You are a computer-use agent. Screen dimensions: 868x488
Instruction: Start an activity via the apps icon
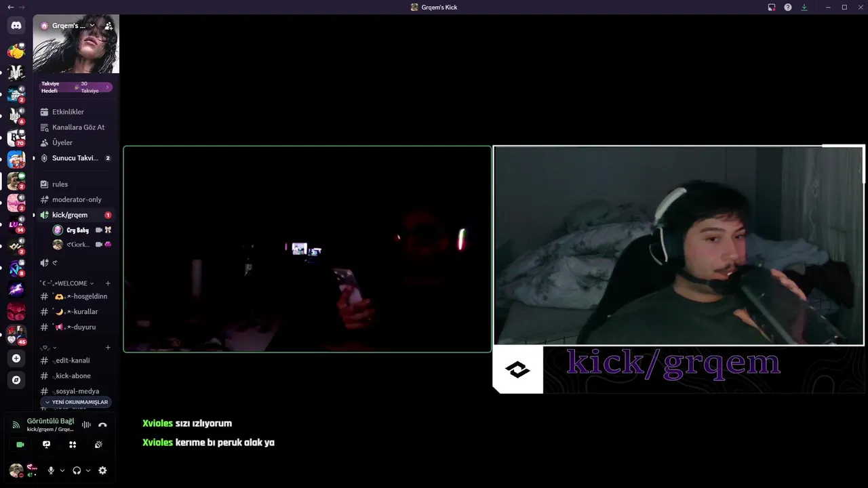[73, 445]
